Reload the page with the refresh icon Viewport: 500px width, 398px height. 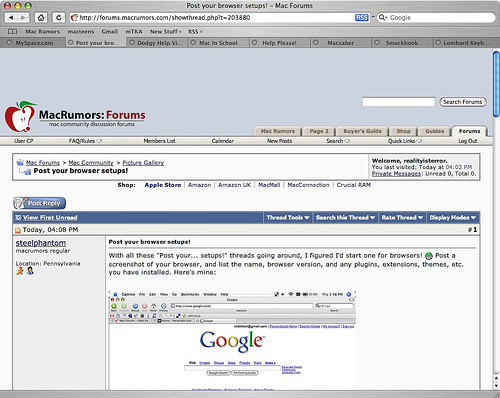[59, 17]
